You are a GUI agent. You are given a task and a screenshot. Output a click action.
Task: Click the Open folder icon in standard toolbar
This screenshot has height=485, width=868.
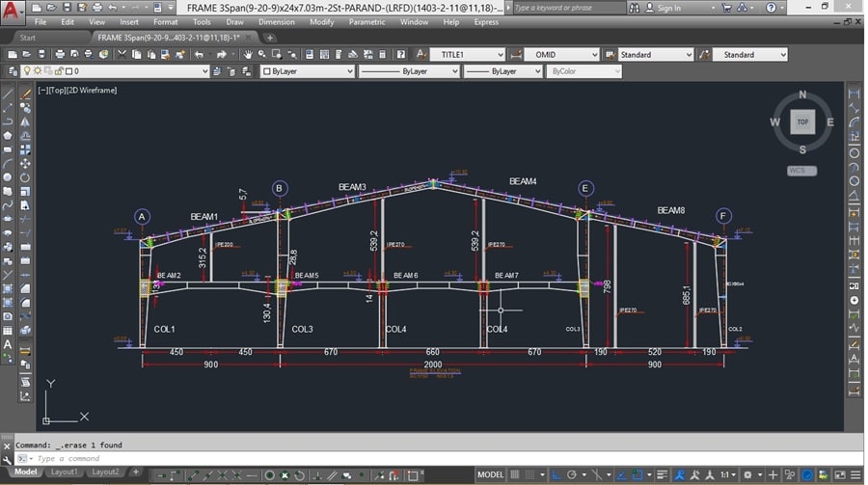tap(27, 54)
